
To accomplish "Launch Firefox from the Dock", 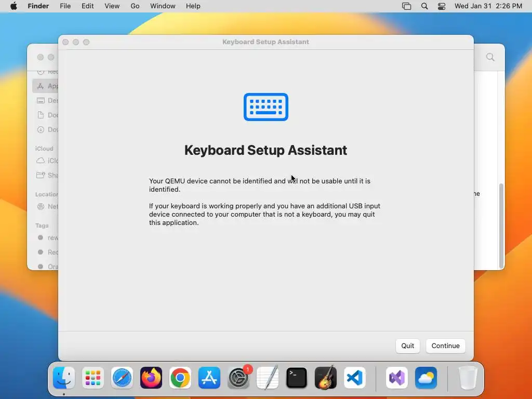I will [x=151, y=378].
